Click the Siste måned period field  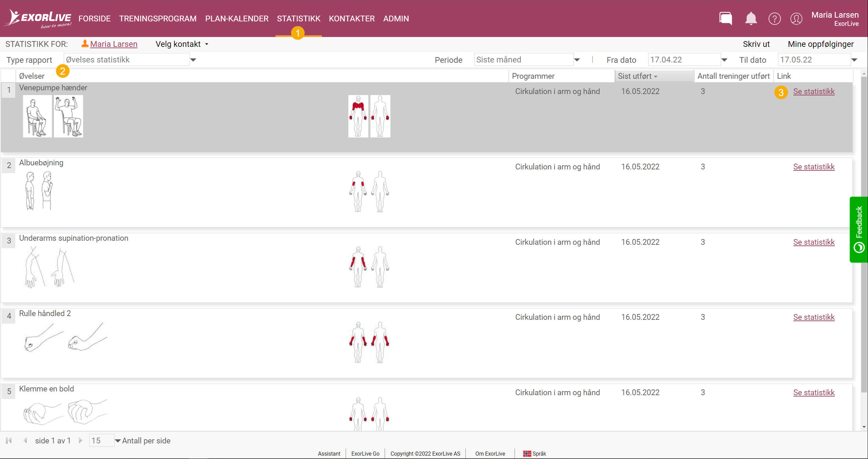(523, 60)
